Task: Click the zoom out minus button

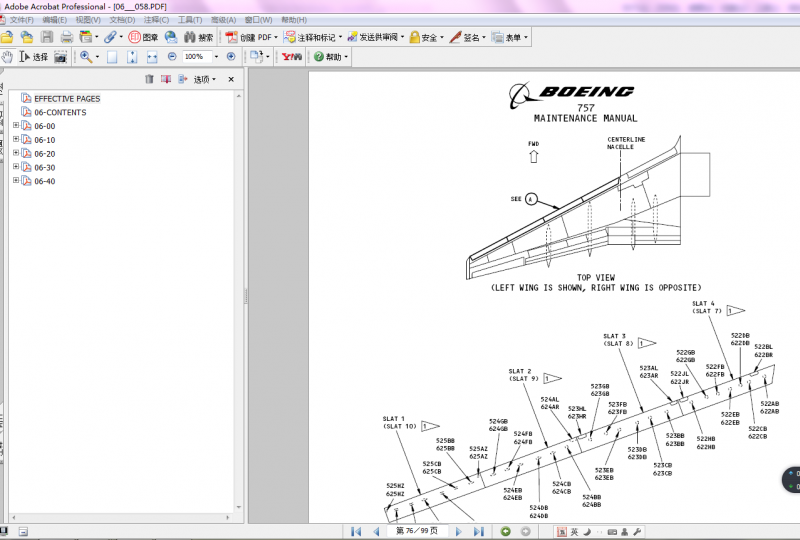Action: click(172, 56)
